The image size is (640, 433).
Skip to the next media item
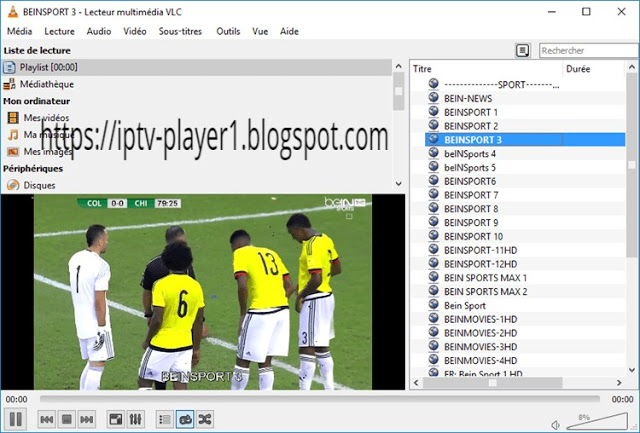[x=87, y=419]
